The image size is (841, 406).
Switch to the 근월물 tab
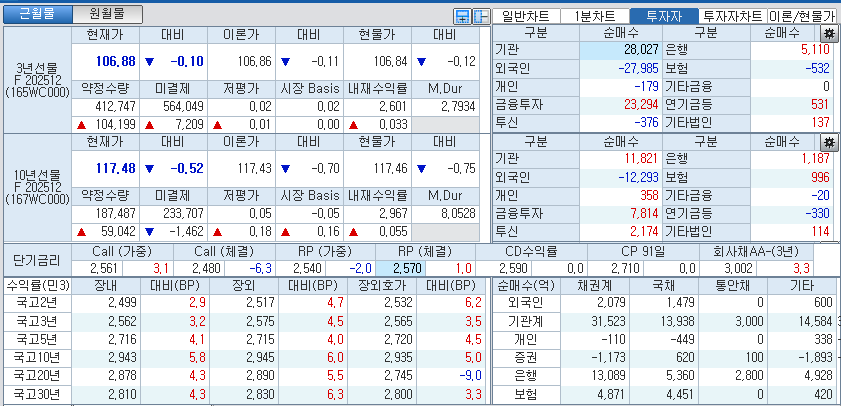pyautogui.click(x=37, y=14)
